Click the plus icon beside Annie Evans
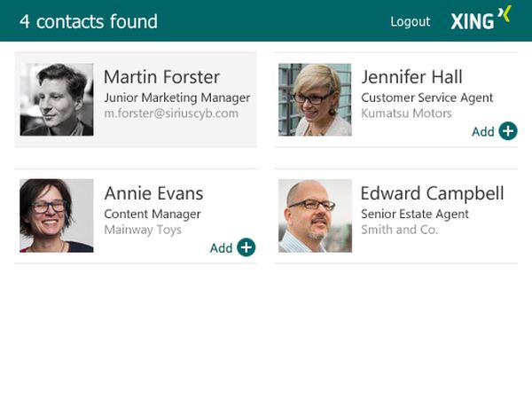 pyautogui.click(x=246, y=247)
